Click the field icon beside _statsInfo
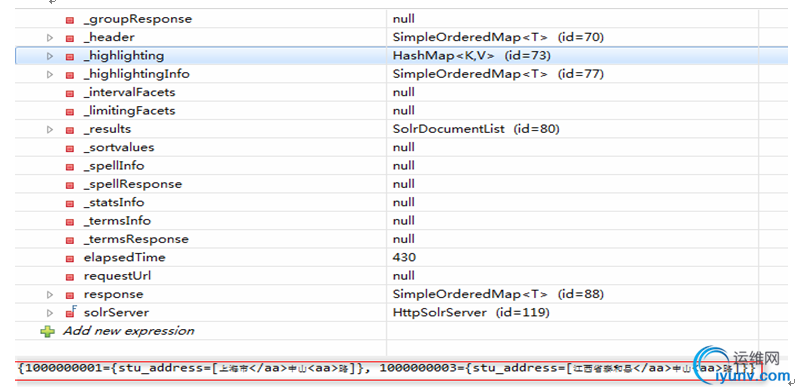The width and height of the screenshot is (796, 392). pyautogui.click(x=70, y=203)
